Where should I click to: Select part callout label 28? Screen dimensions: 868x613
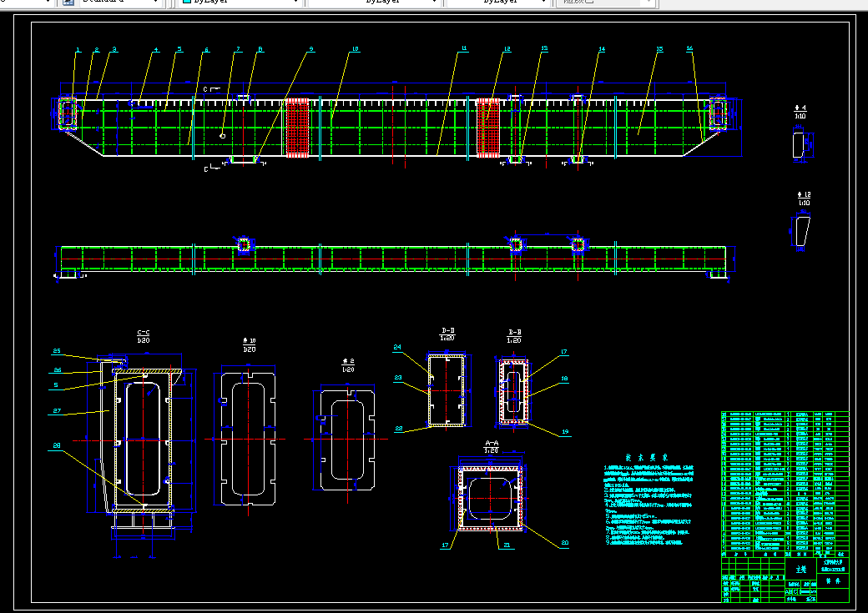[x=57, y=445]
